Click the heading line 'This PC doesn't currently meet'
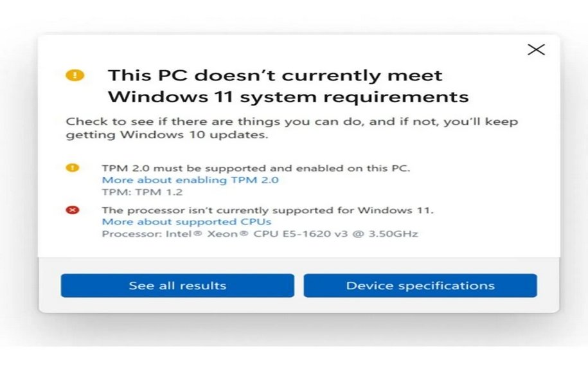 coord(275,75)
